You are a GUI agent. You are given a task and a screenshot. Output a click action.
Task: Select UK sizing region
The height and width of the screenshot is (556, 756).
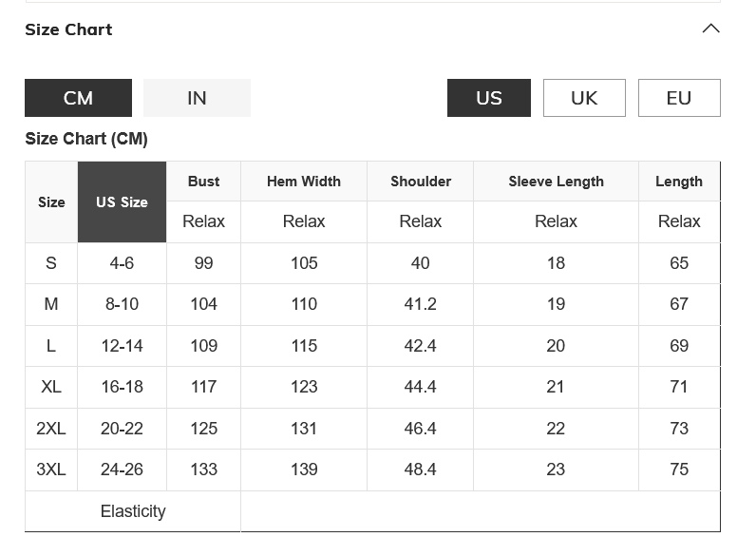click(584, 98)
